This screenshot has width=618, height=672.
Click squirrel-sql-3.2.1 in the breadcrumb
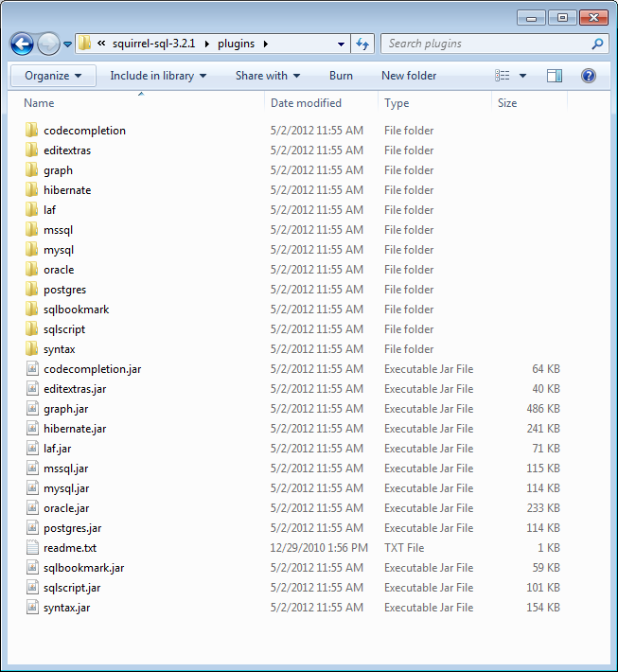[x=154, y=44]
